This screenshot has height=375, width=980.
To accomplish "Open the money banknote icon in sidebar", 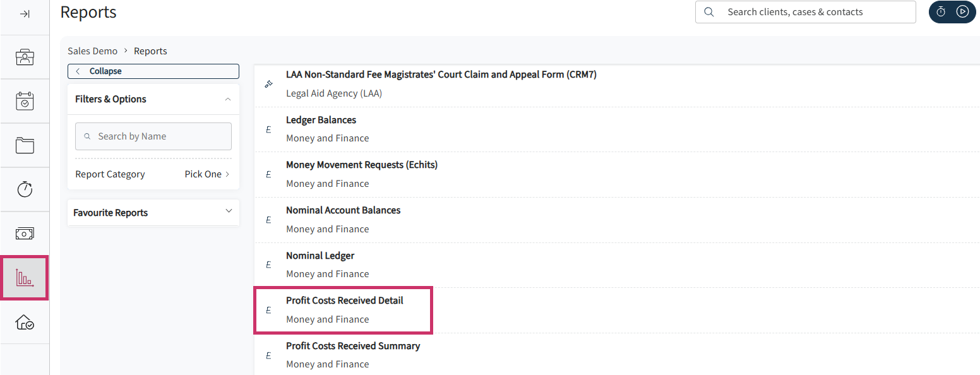I will (25, 233).
